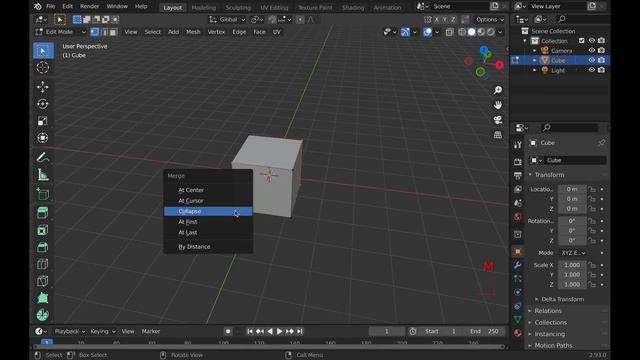Image resolution: width=640 pixels, height=360 pixels.
Task: Switch orthographic/perspective grid icon
Action: 498,135
